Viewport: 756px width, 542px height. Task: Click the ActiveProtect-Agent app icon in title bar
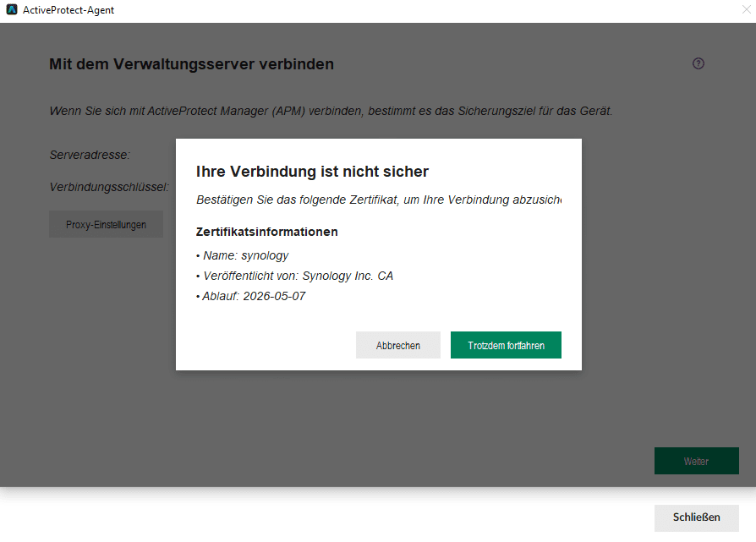[12, 9]
